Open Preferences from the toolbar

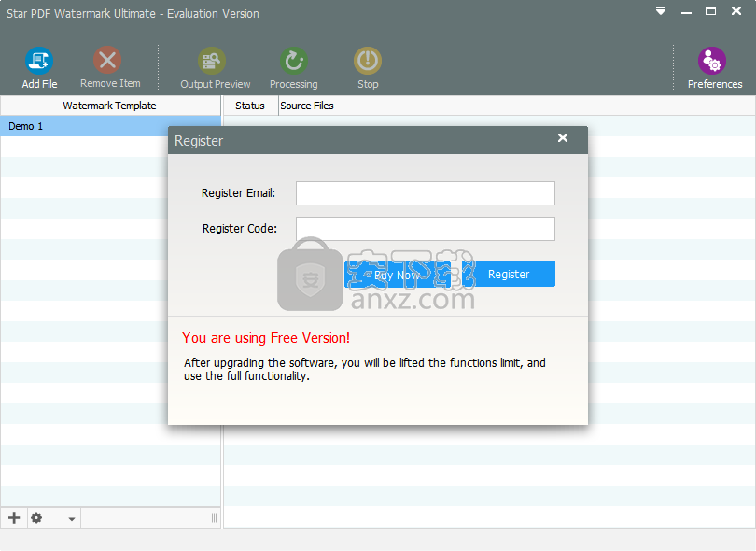pos(712,61)
